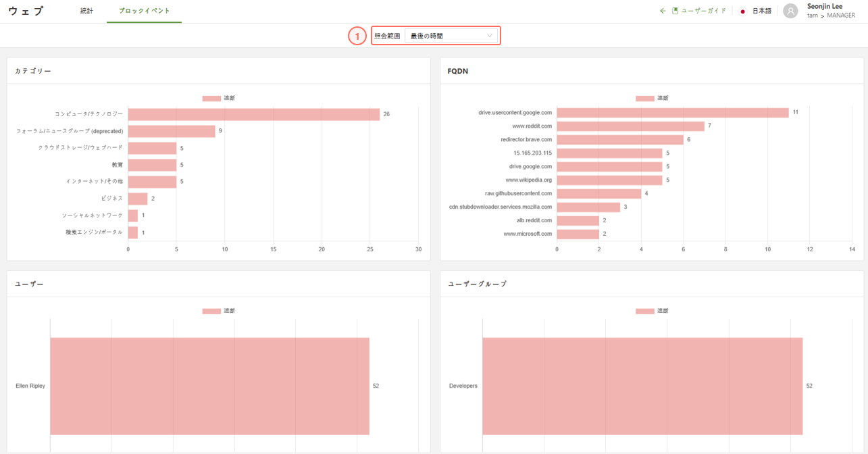Select the drive.usercontent.google.com bar
Image resolution: width=868 pixels, height=454 pixels.
672,113
